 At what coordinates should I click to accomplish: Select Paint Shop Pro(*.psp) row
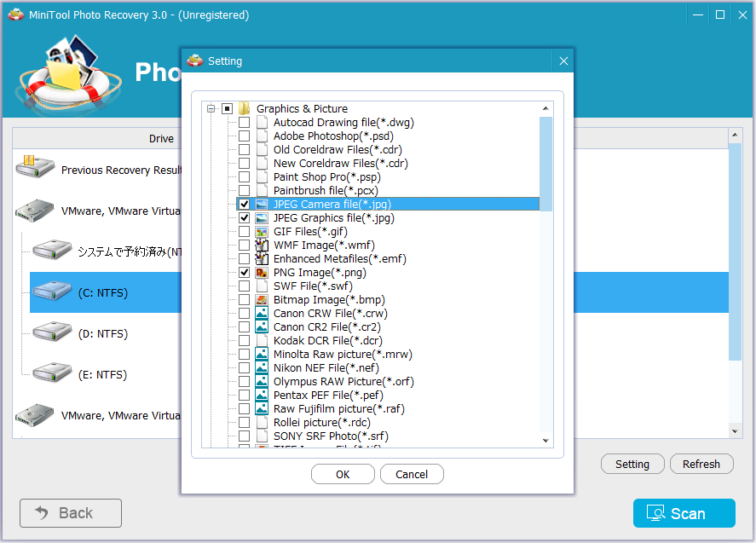327,177
